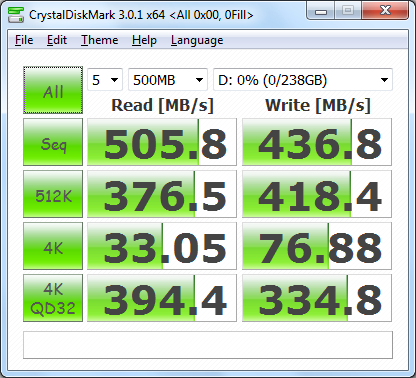Click the 4K read result 33.05
The height and width of the screenshot is (378, 416).
pyautogui.click(x=162, y=246)
